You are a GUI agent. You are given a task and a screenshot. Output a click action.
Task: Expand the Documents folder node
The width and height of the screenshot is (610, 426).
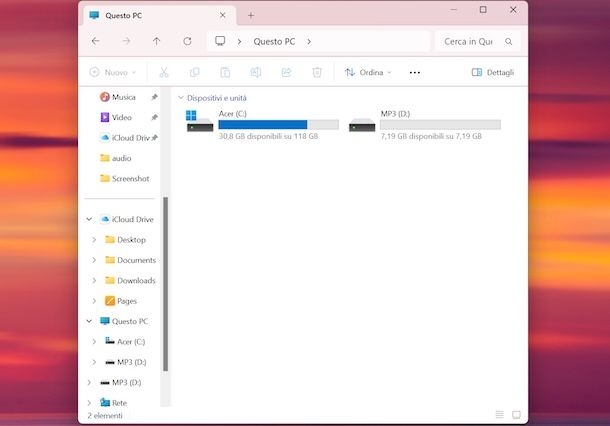click(x=94, y=260)
